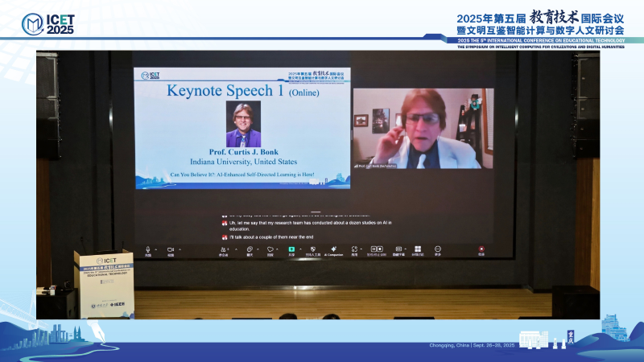The height and width of the screenshot is (362, 644).
Task: Open the chat bubble icon
Action: coord(250,249)
